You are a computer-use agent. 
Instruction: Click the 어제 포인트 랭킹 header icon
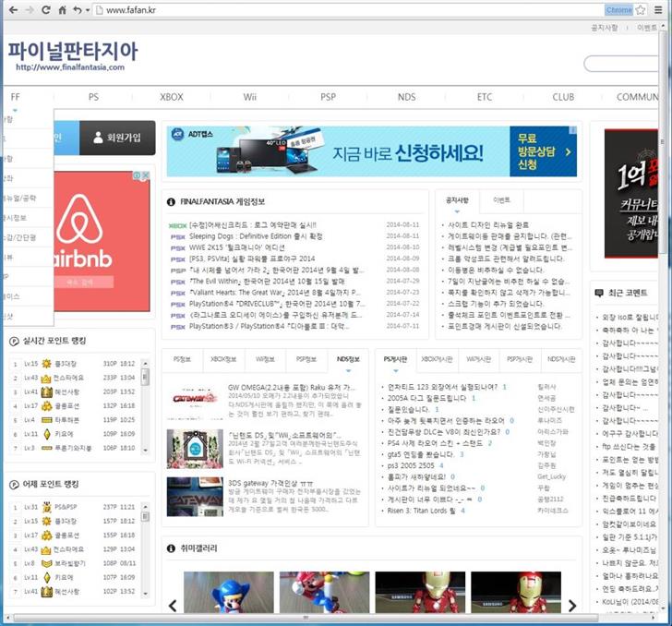14,485
